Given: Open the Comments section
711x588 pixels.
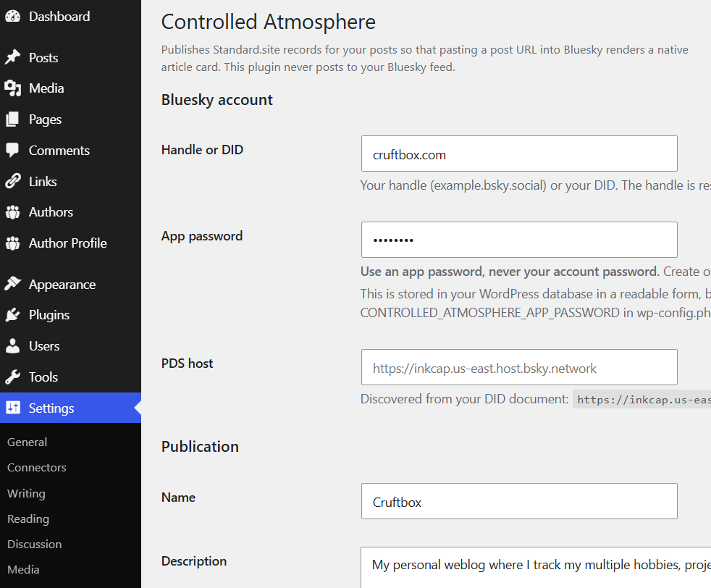Looking at the screenshot, I should [x=59, y=151].
